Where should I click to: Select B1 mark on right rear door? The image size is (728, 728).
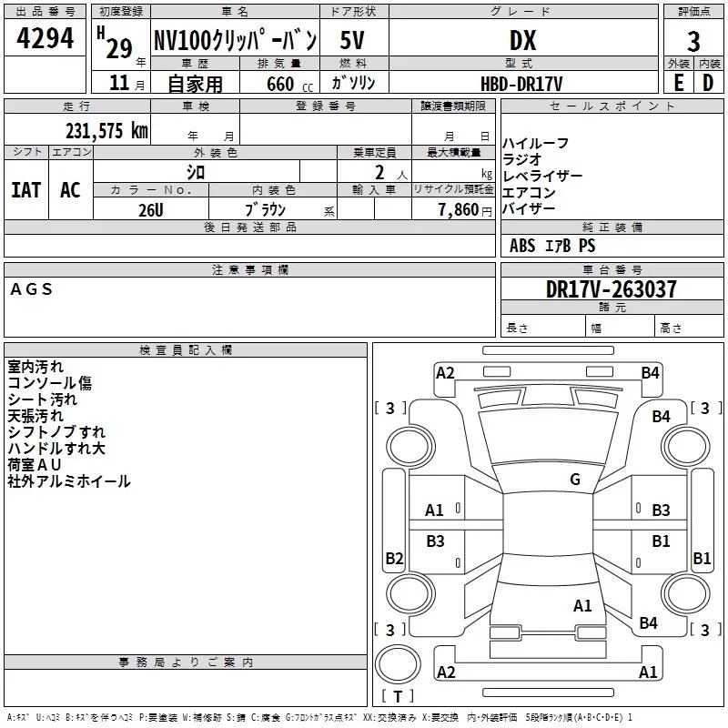click(661, 541)
